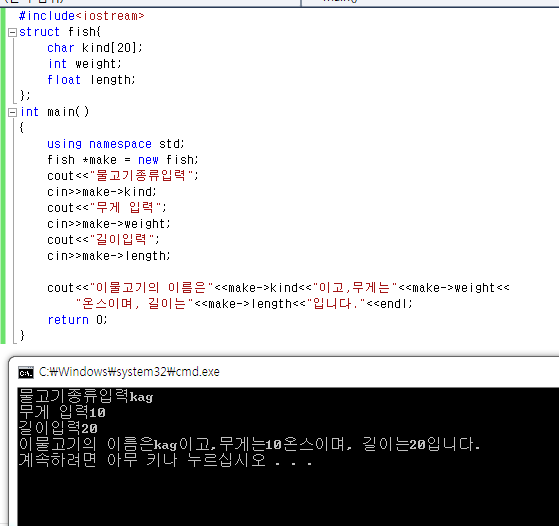
Task: Click the '계속하려면 아무 키나 누르십시오' prompt
Action: (166, 460)
